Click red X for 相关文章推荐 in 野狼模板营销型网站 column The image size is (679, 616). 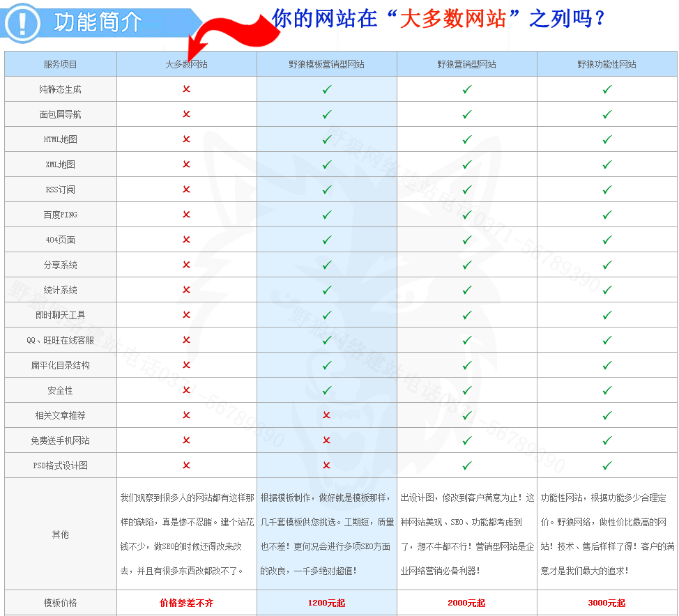click(x=326, y=415)
